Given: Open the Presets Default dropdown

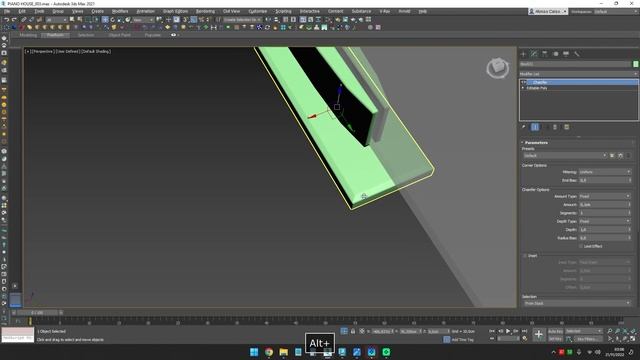Looking at the screenshot, I should (565, 156).
